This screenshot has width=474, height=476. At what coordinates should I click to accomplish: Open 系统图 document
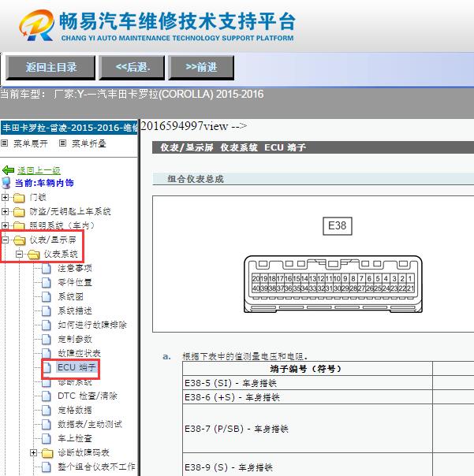[70, 296]
